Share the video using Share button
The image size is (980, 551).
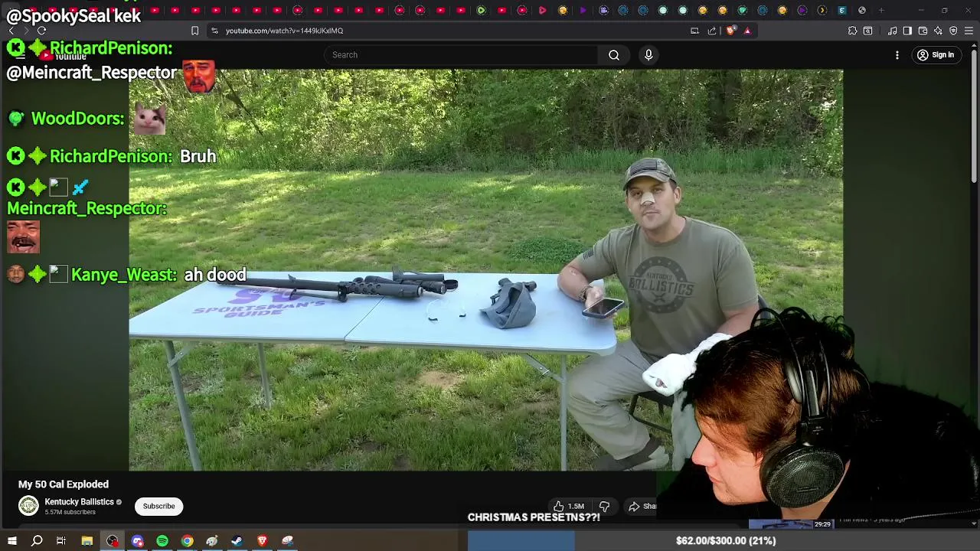click(642, 506)
